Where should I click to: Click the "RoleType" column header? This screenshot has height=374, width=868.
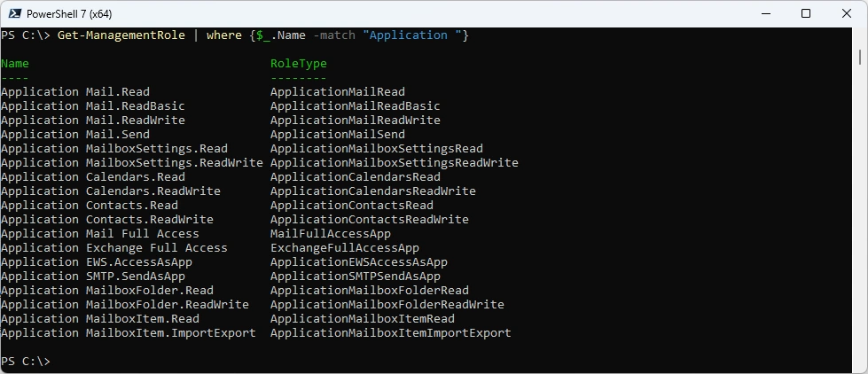point(298,64)
